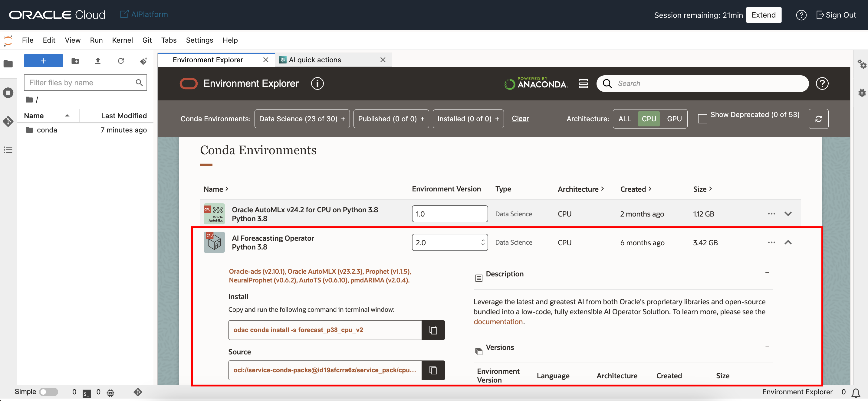
Task: Click the list view icon beside Anaconda
Action: pyautogui.click(x=583, y=83)
